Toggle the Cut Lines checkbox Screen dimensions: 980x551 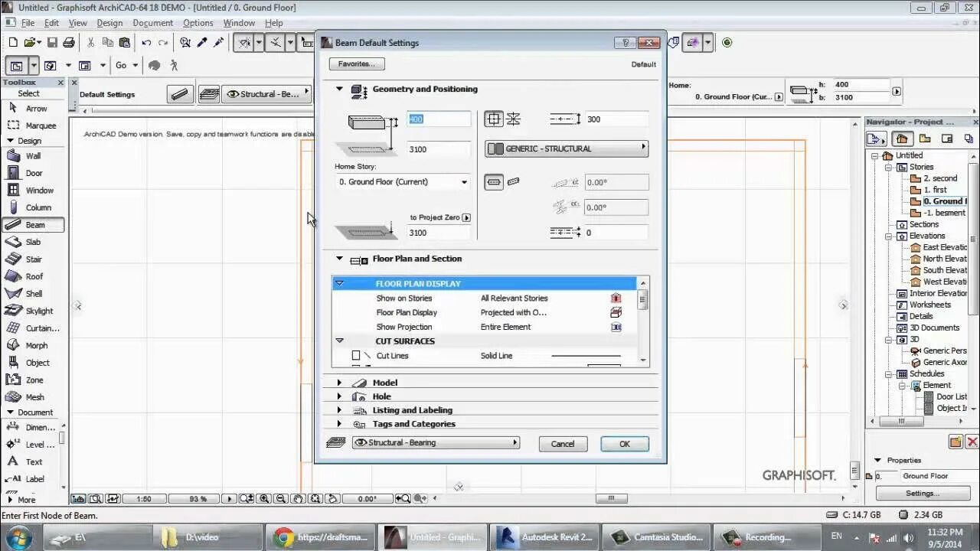click(356, 356)
